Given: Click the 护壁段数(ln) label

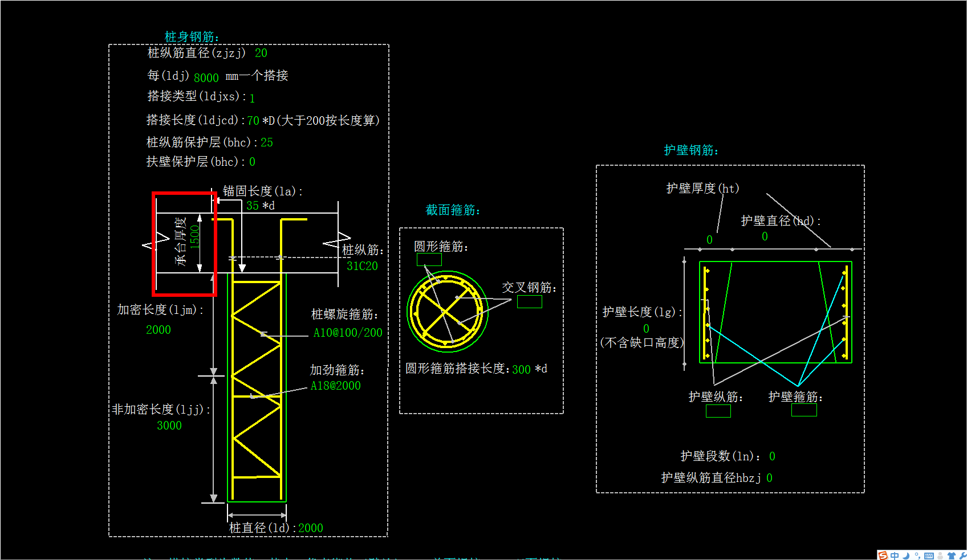Looking at the screenshot, I should (x=721, y=456).
